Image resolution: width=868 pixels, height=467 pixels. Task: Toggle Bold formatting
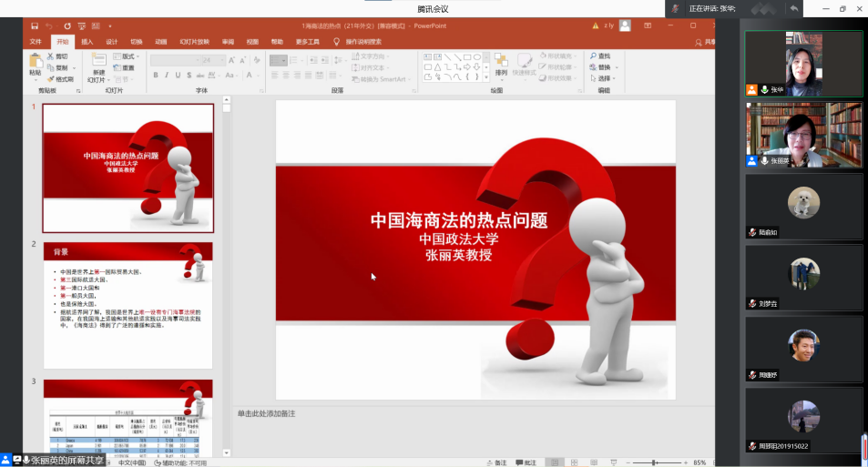156,76
